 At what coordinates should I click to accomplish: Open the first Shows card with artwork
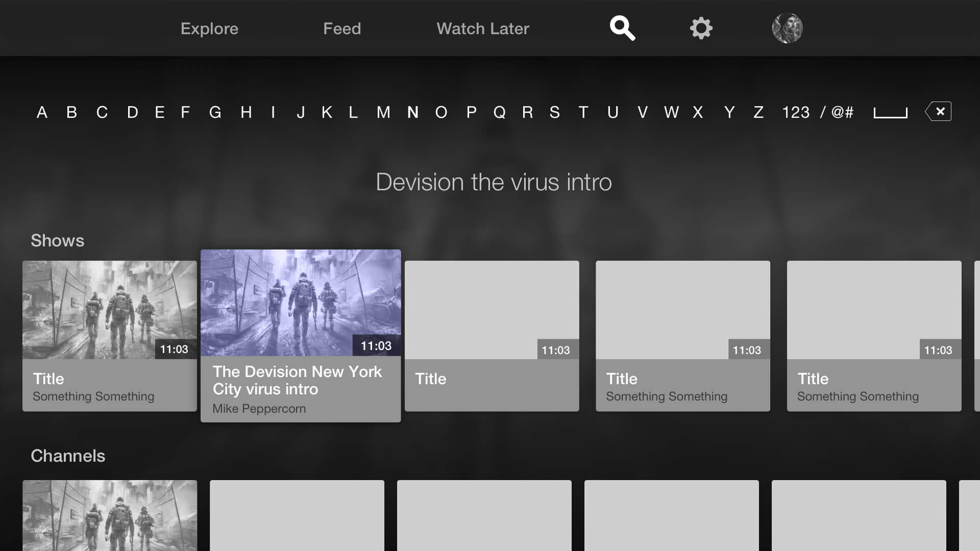[x=110, y=336]
